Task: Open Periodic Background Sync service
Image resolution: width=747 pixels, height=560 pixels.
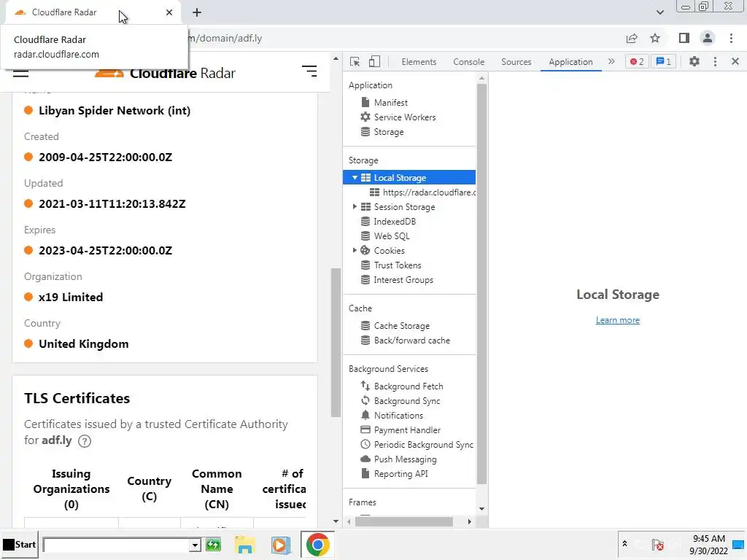Action: coord(423,445)
